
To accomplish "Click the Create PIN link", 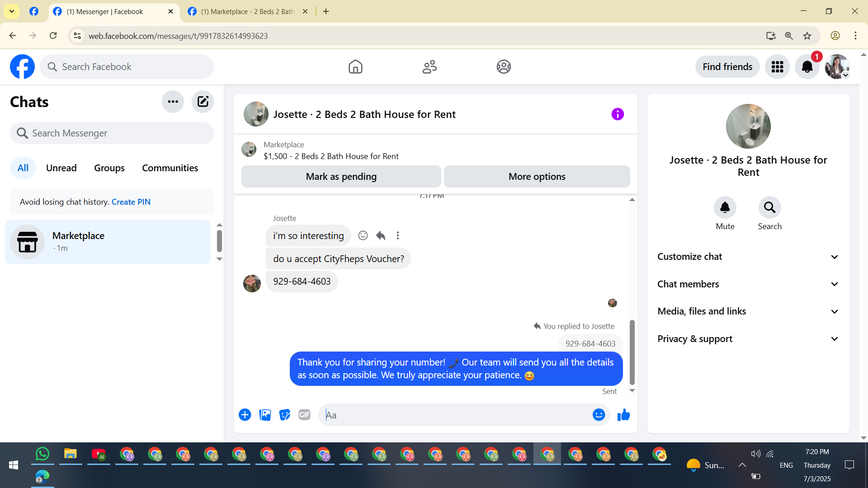I will pos(131,202).
